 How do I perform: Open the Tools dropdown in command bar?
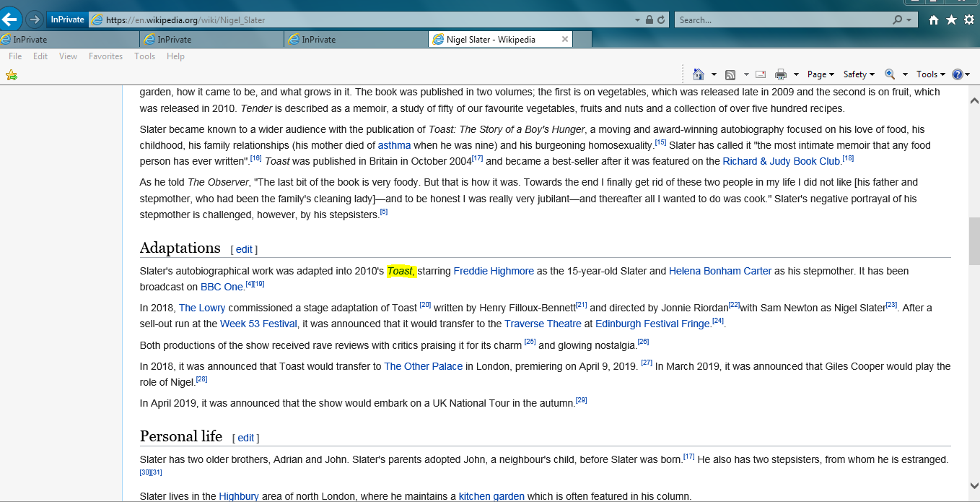pyautogui.click(x=930, y=74)
